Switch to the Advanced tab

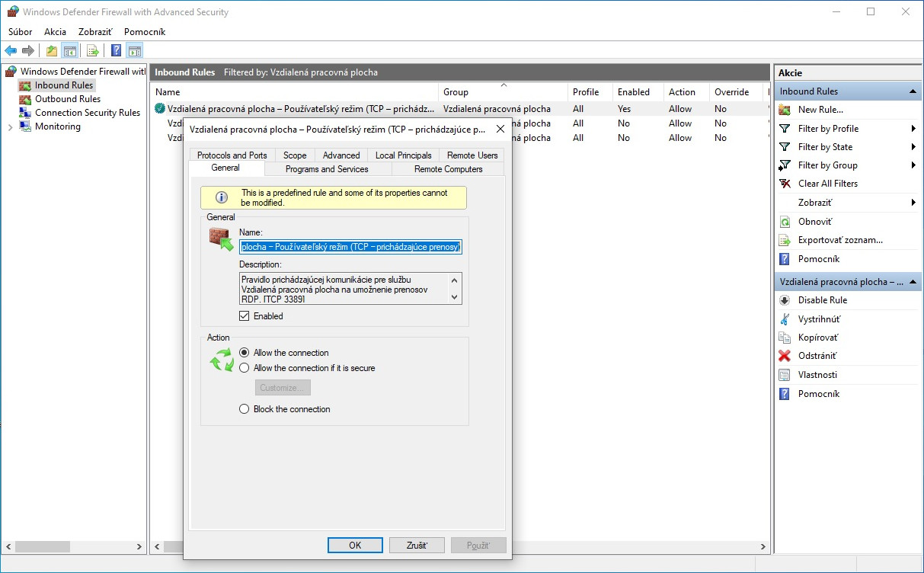pyautogui.click(x=341, y=155)
